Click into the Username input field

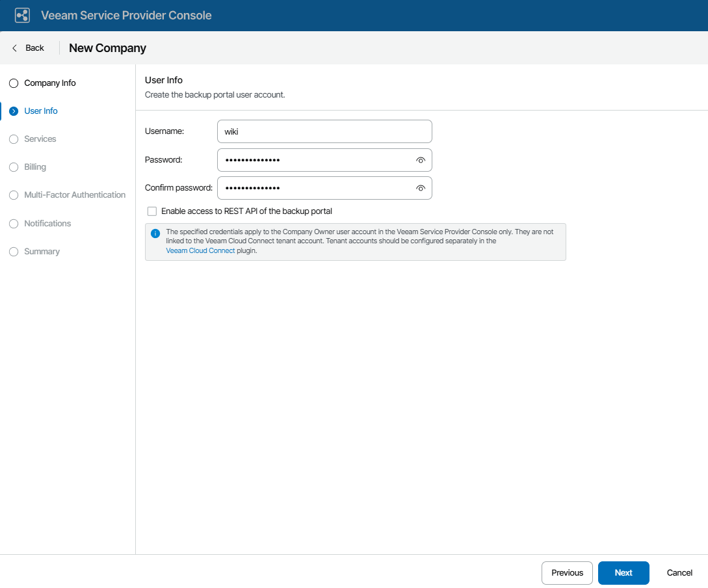coord(324,131)
